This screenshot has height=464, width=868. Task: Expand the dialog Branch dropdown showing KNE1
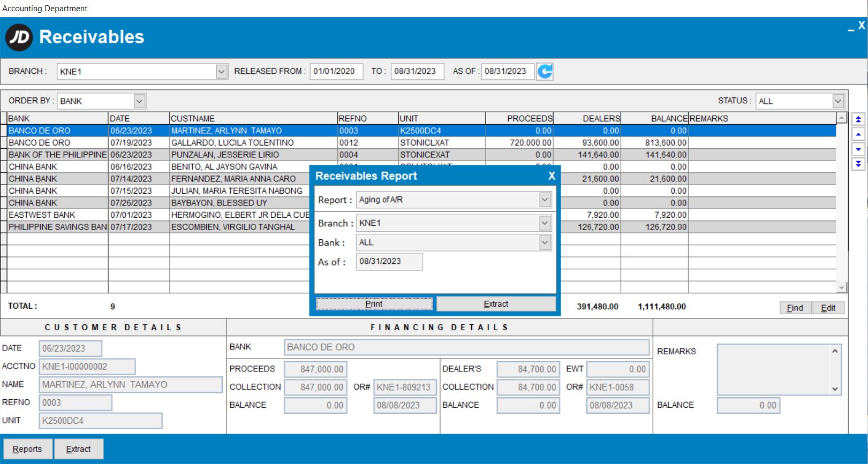[x=545, y=223]
